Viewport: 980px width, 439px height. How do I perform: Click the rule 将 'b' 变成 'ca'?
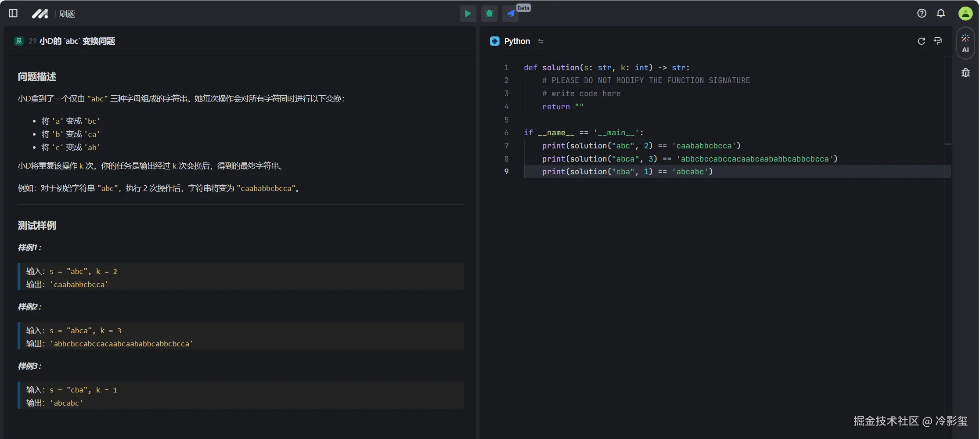click(71, 134)
